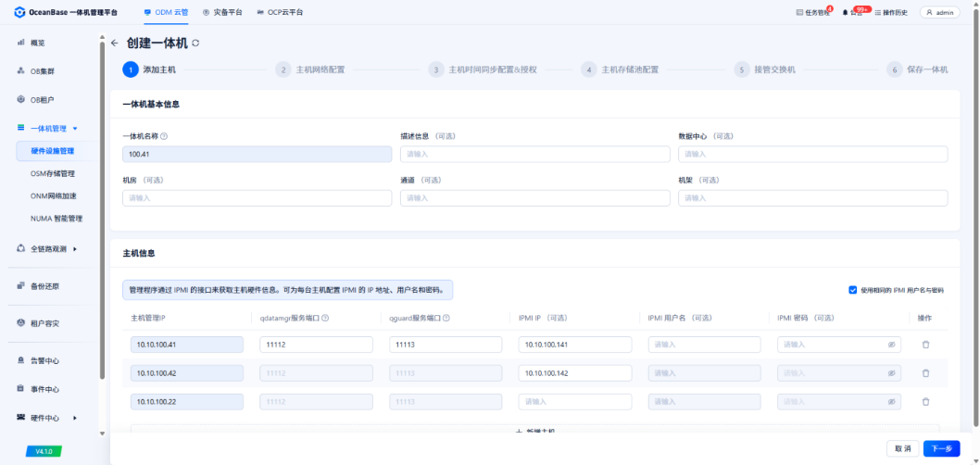Toggle password visibility for host 10.10.100.41

coord(892,345)
